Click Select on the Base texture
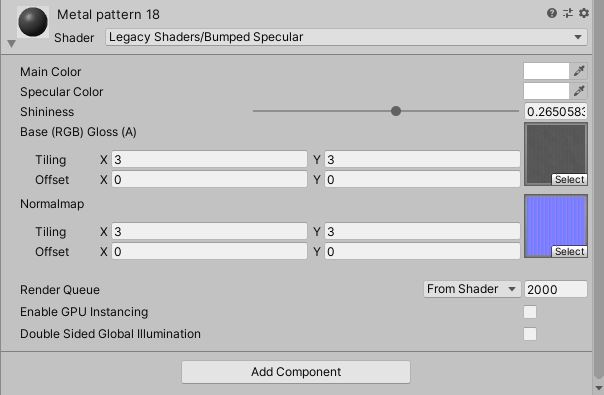 click(x=569, y=180)
